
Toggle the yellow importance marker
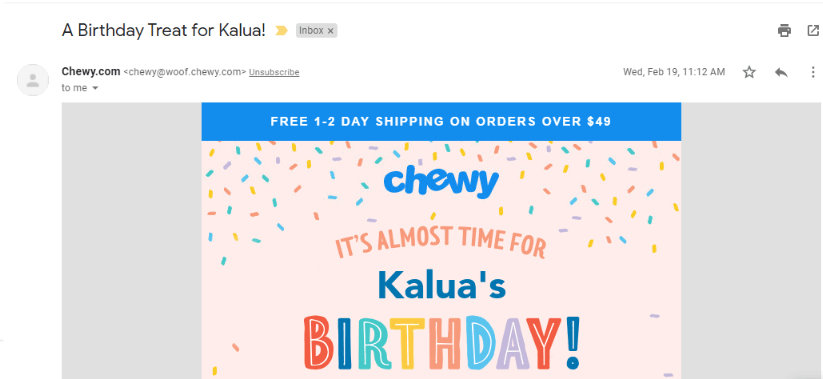[281, 31]
